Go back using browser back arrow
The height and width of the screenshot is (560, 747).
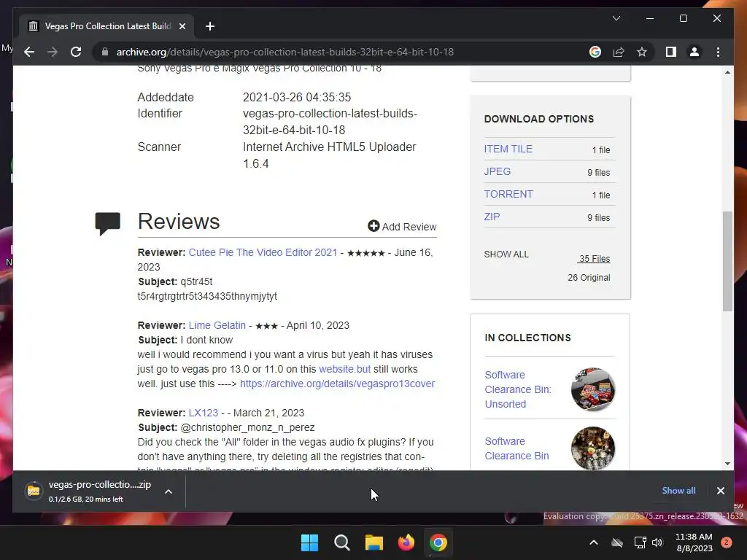(x=29, y=52)
